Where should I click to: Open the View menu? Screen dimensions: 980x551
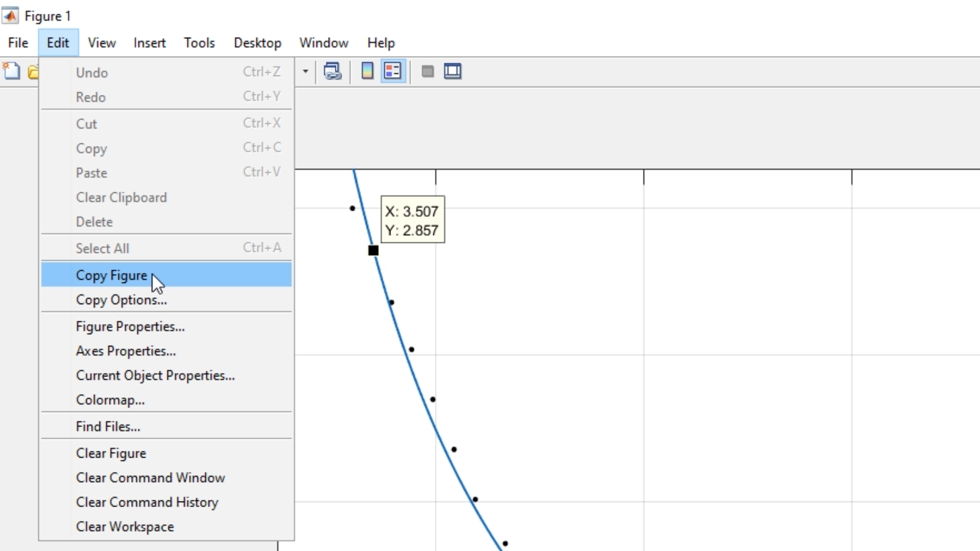[x=102, y=43]
